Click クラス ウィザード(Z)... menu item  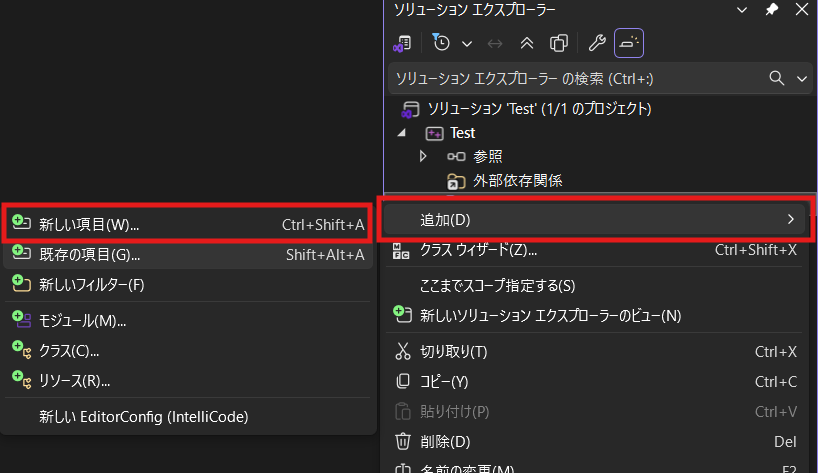pos(478,249)
